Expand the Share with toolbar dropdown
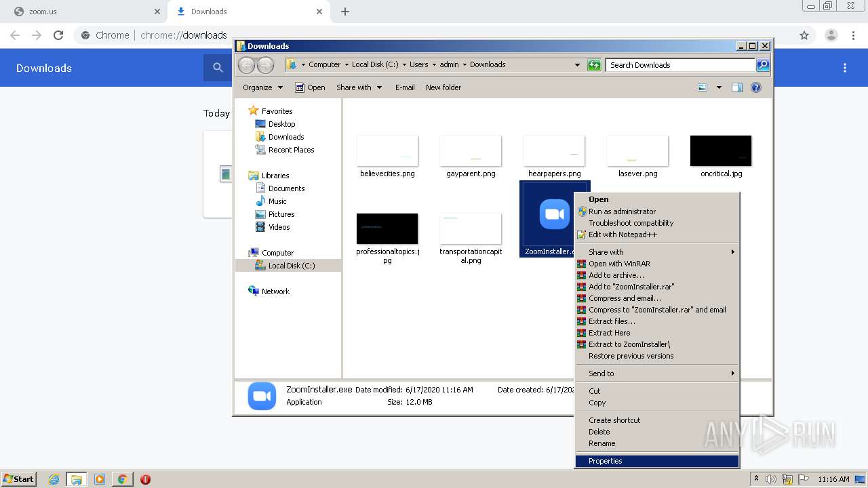The image size is (868, 488). pos(359,87)
